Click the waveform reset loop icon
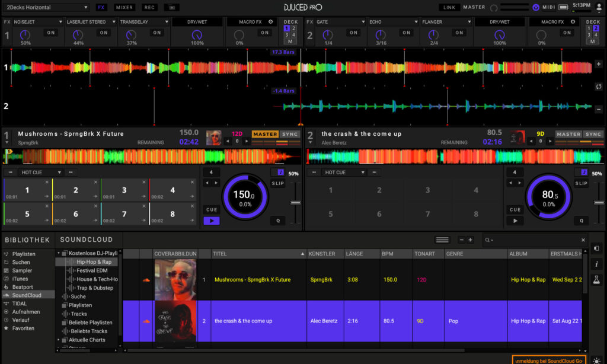Viewport: 607px width, 364px height. pos(599,87)
